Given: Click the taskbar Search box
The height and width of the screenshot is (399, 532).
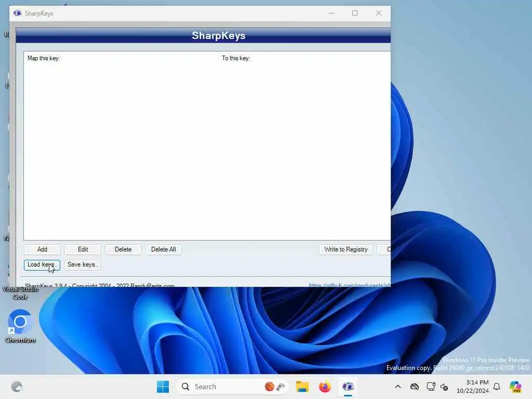Looking at the screenshot, I should coord(233,387).
